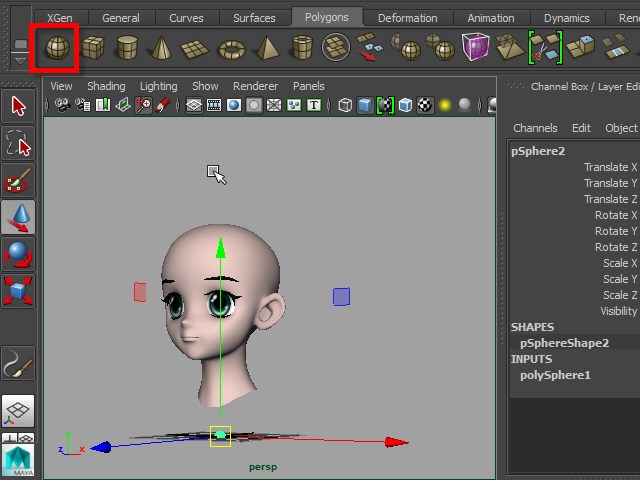Click the Channels menu in Channel Box
The image size is (640, 480).
(x=535, y=128)
